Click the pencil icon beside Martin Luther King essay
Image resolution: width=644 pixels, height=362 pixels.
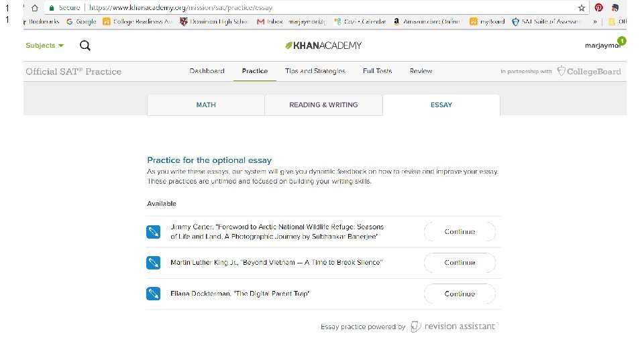tap(153, 263)
